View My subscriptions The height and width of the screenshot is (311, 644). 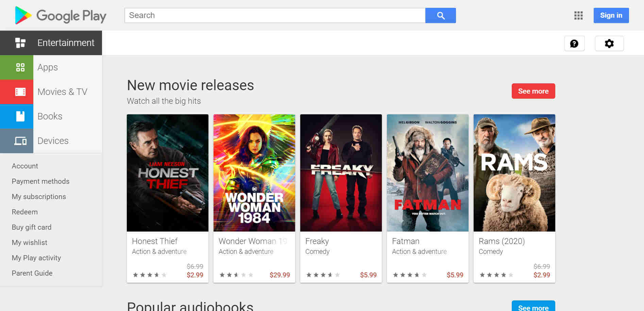(x=39, y=197)
